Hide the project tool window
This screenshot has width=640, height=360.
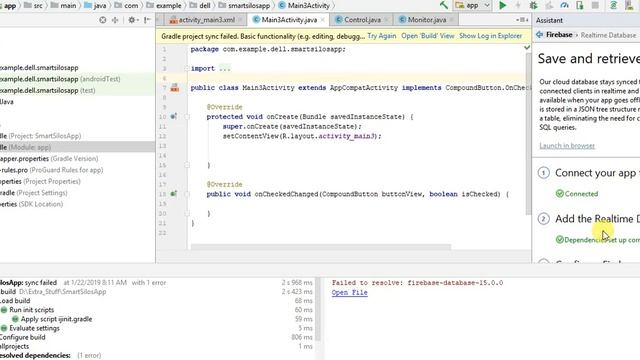(x=147, y=20)
